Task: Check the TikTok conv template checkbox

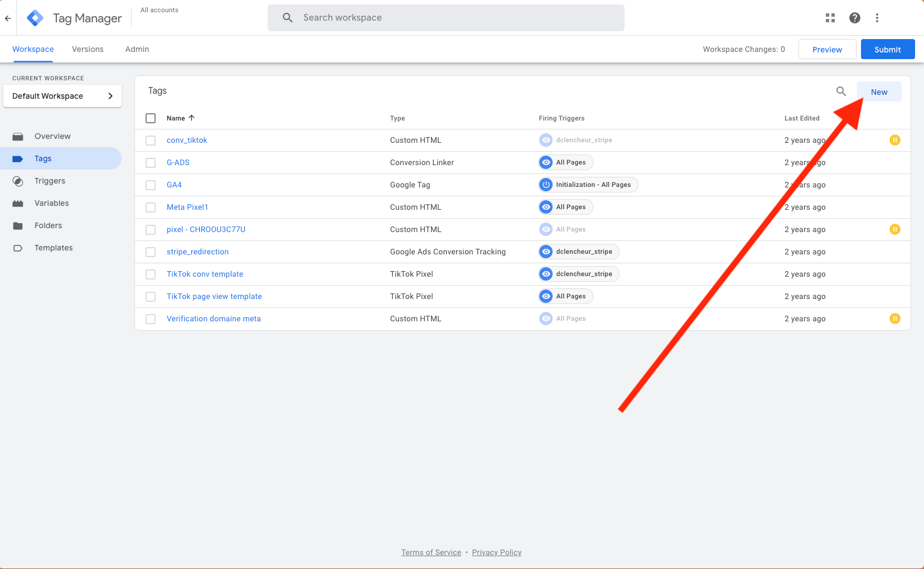Action: (x=151, y=274)
